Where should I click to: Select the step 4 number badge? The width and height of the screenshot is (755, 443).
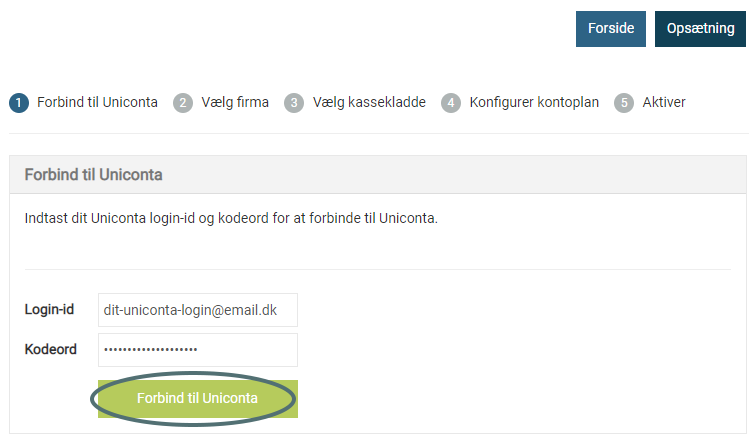pos(451,103)
